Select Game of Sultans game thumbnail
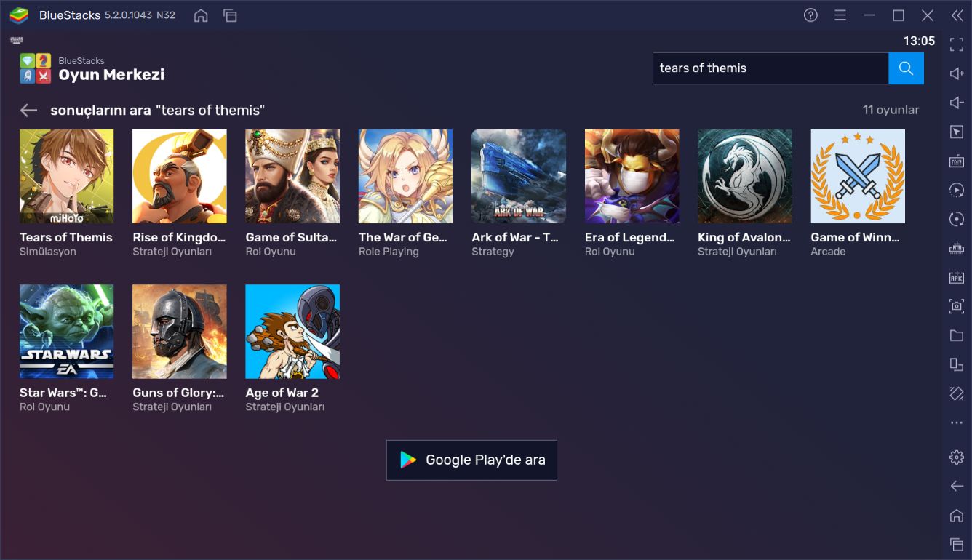The image size is (972, 560). tap(292, 176)
